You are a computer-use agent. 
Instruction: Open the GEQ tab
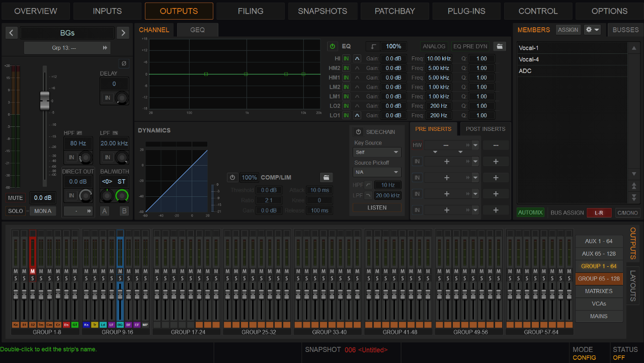click(197, 30)
